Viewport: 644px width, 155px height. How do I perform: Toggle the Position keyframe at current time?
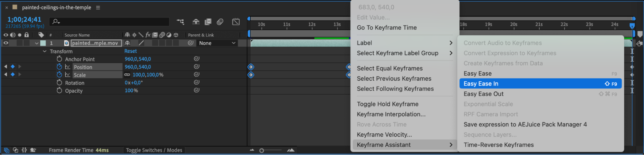click(x=13, y=67)
